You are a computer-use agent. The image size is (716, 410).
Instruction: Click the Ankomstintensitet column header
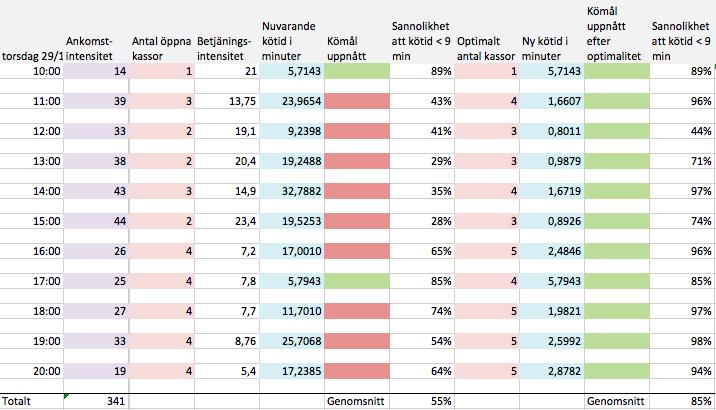click(x=89, y=49)
